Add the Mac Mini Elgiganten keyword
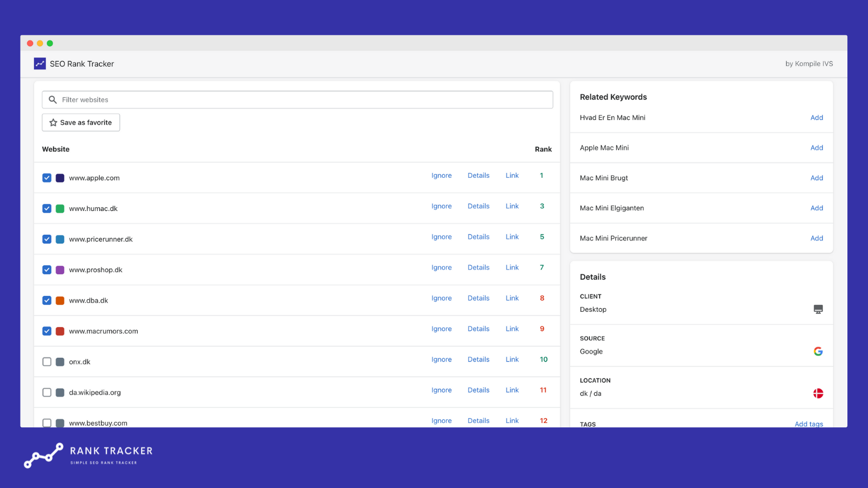868x488 pixels. pos(816,208)
